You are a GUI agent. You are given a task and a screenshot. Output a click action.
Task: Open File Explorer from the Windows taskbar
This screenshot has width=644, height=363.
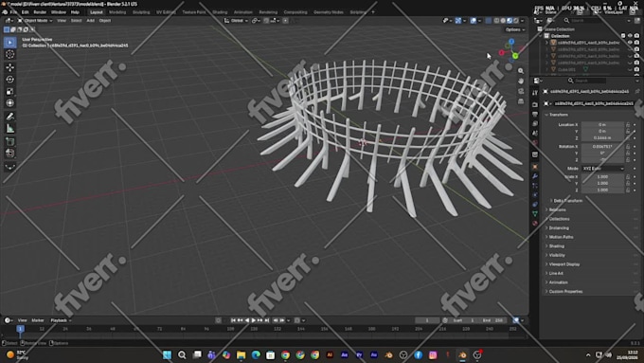pyautogui.click(x=241, y=354)
